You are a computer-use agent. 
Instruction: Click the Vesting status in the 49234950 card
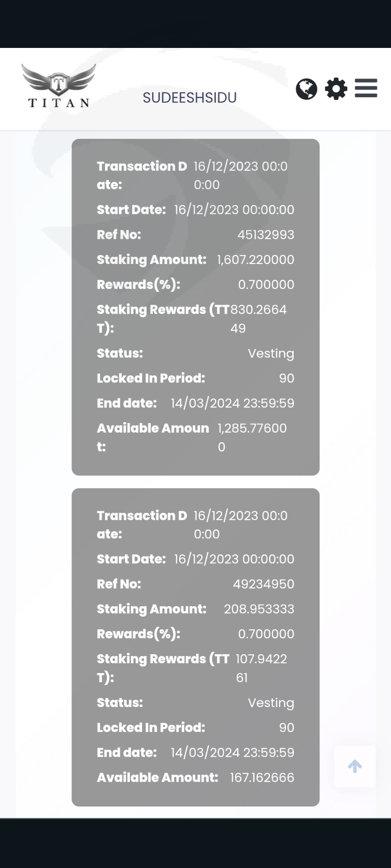coord(271,703)
